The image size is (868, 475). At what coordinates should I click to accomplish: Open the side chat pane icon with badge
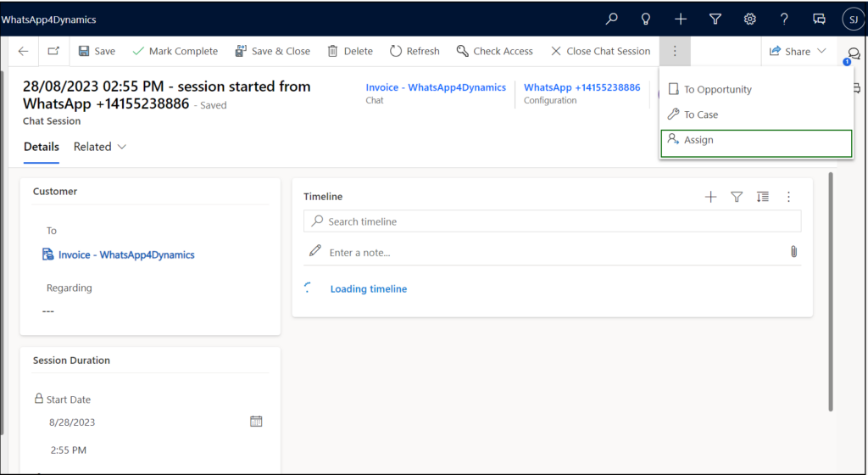pyautogui.click(x=854, y=54)
